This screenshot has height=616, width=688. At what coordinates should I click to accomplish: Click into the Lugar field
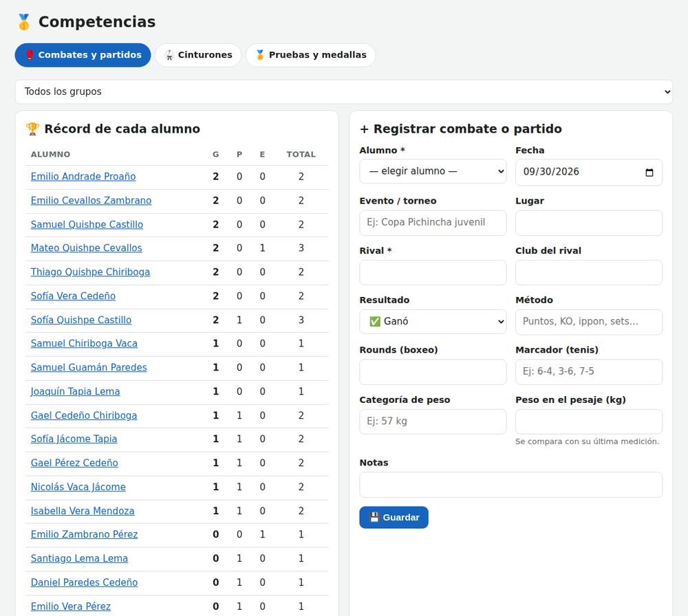pyautogui.click(x=589, y=222)
